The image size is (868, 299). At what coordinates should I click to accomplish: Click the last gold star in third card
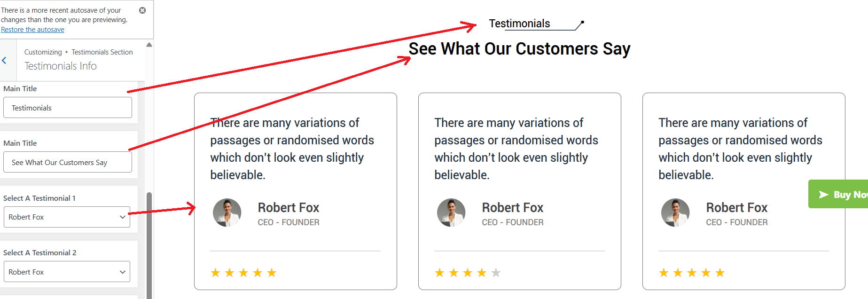720,273
